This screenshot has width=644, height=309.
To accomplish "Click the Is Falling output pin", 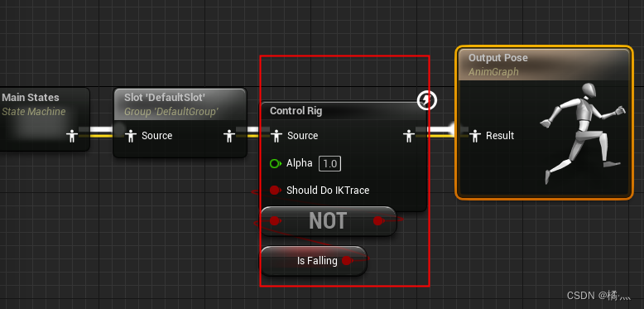I will [x=348, y=260].
